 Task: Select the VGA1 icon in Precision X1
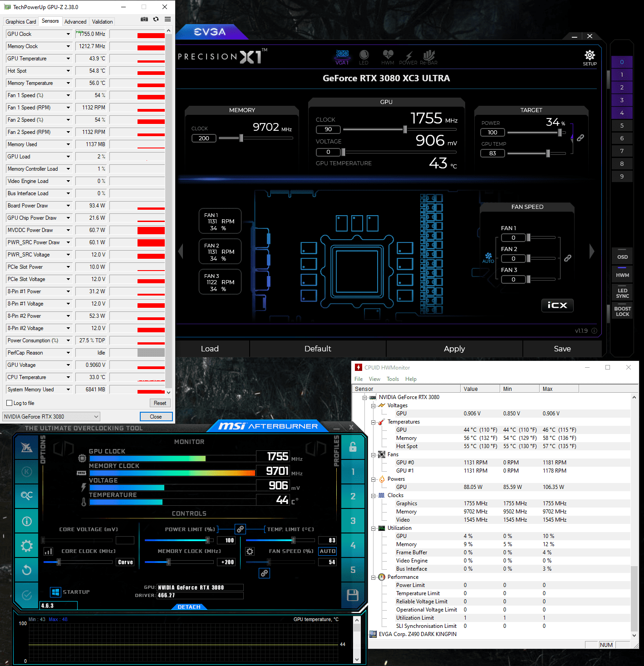342,57
